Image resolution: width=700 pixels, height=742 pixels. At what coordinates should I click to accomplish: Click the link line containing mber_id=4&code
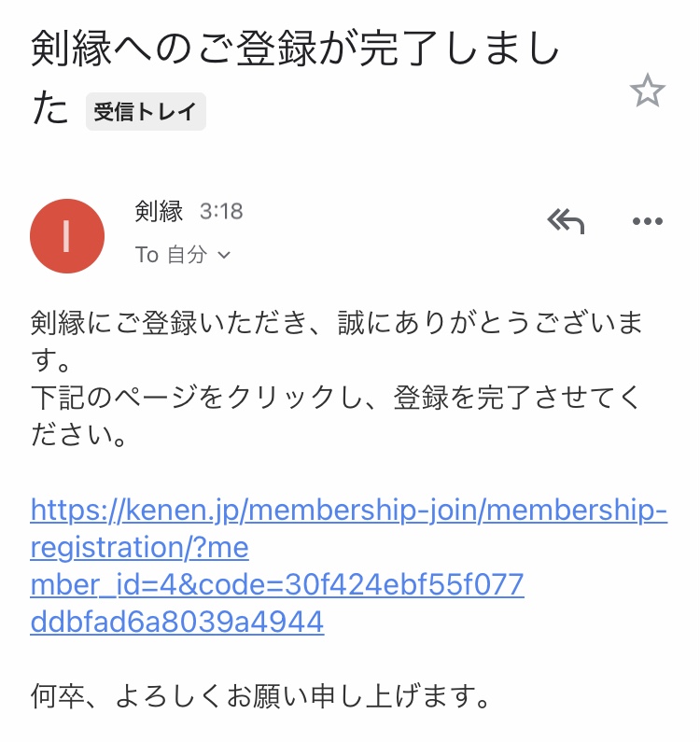tap(277, 585)
